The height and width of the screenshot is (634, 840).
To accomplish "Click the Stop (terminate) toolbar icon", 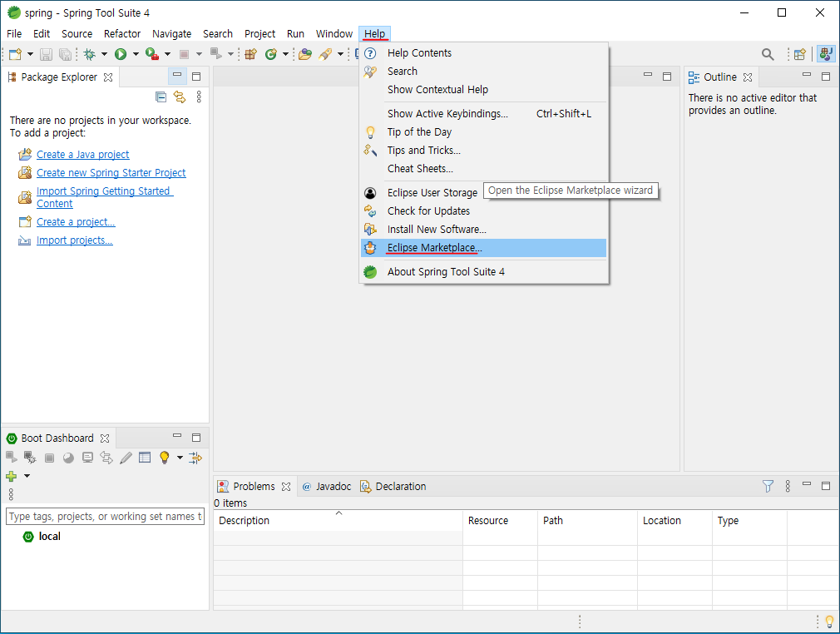I will [x=185, y=54].
